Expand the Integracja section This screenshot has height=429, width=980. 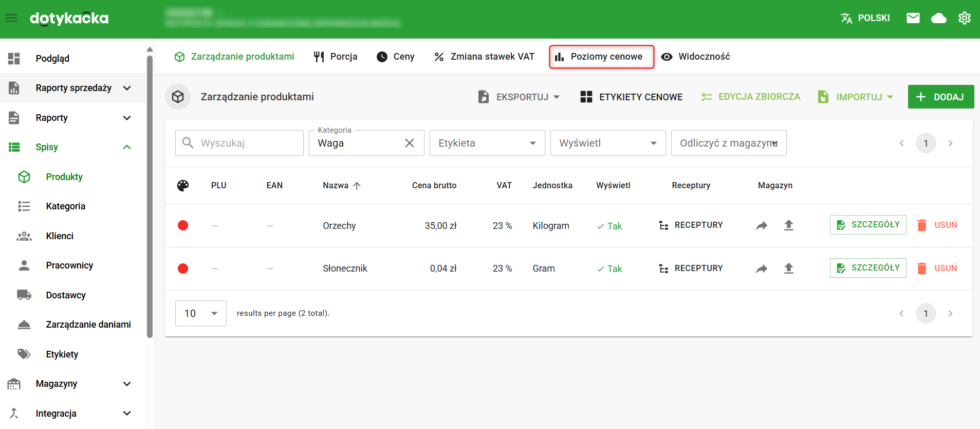coord(72,414)
